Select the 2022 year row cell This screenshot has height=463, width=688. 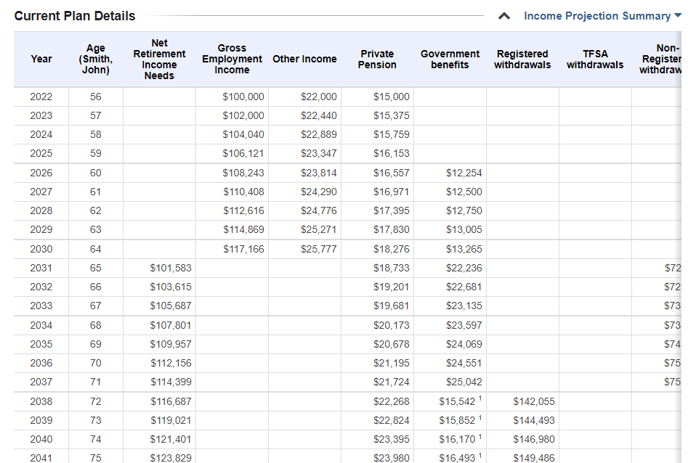41,97
